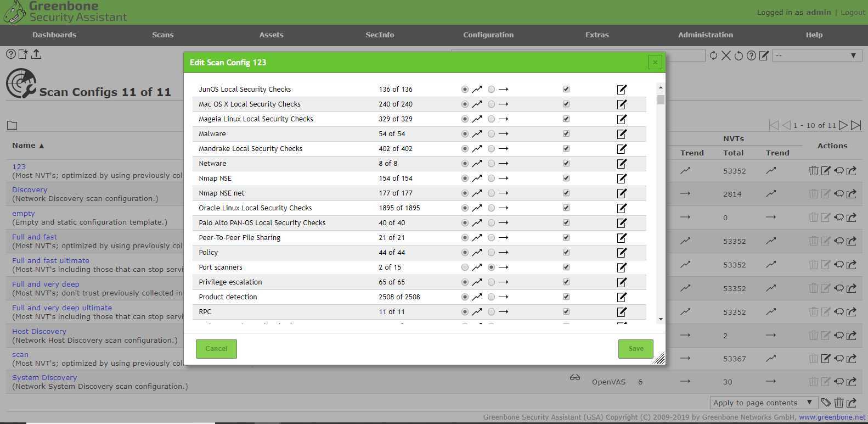Visit www.greenbone.net footer link

coord(832,417)
